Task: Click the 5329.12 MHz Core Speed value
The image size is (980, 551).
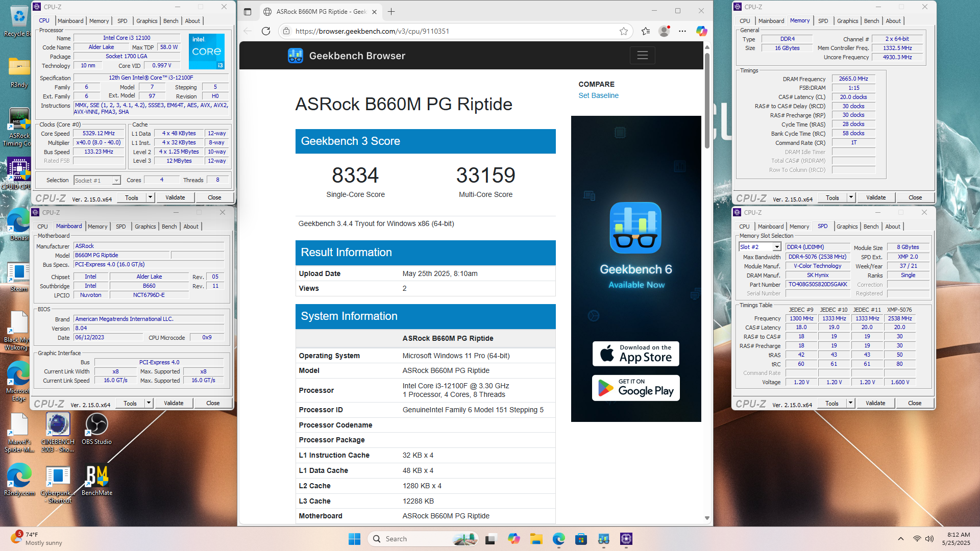Action: [99, 133]
